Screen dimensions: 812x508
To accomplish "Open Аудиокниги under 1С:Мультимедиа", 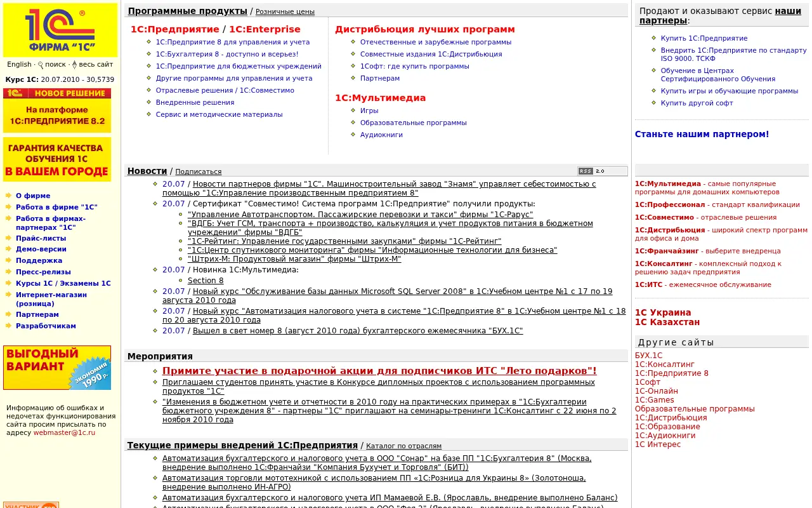I will [381, 135].
